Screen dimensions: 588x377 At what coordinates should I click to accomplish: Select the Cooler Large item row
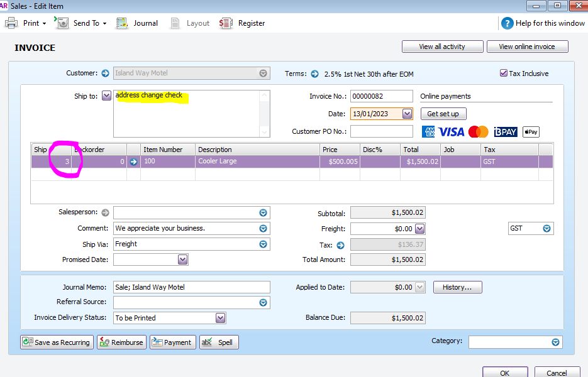click(258, 161)
